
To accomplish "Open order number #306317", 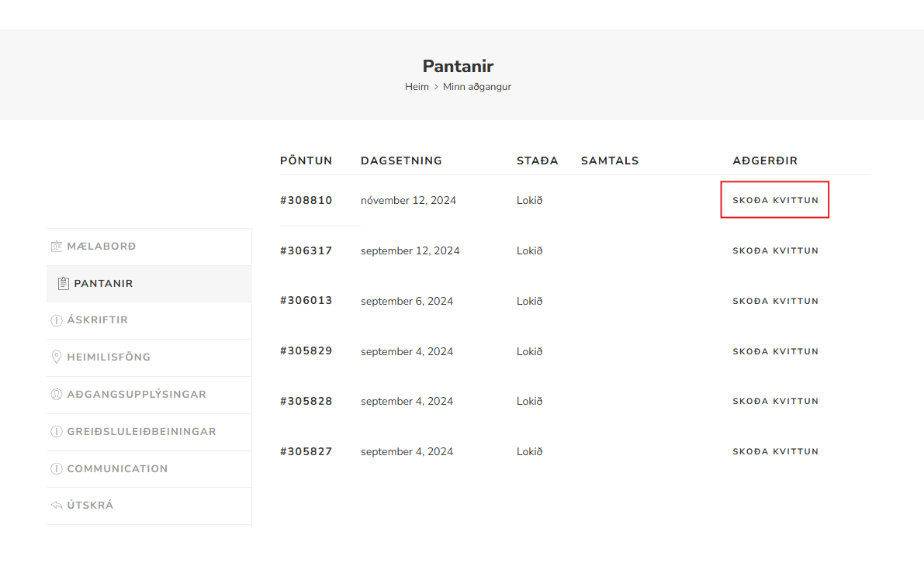I will (306, 251).
